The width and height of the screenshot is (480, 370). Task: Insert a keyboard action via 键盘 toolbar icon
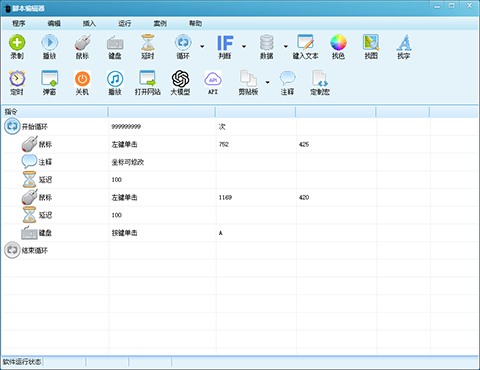(x=115, y=43)
